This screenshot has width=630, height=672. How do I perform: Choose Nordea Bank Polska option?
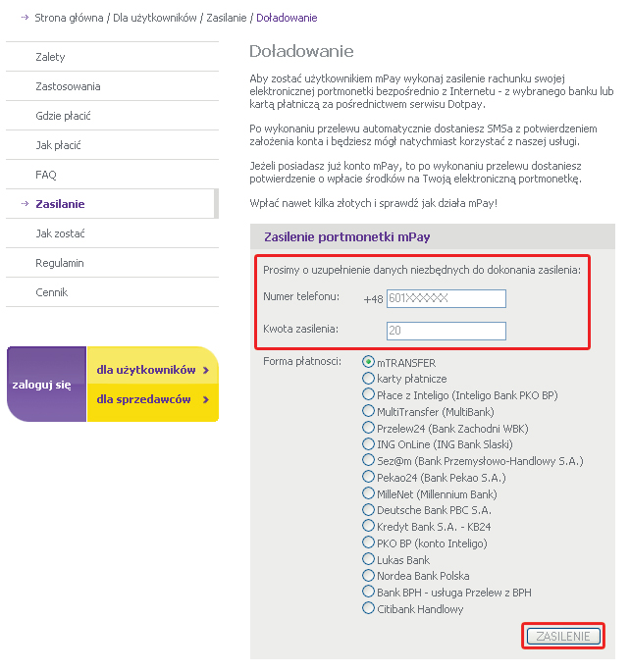coord(369,576)
